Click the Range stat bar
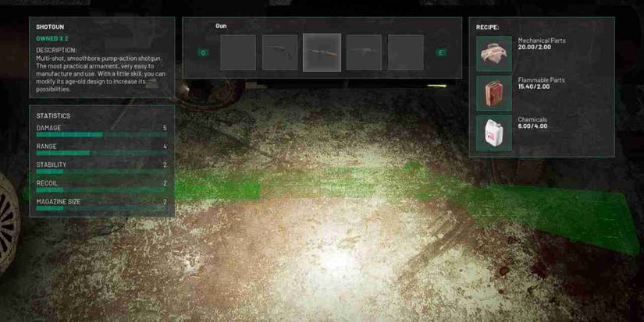644x322 pixels. tap(101, 153)
